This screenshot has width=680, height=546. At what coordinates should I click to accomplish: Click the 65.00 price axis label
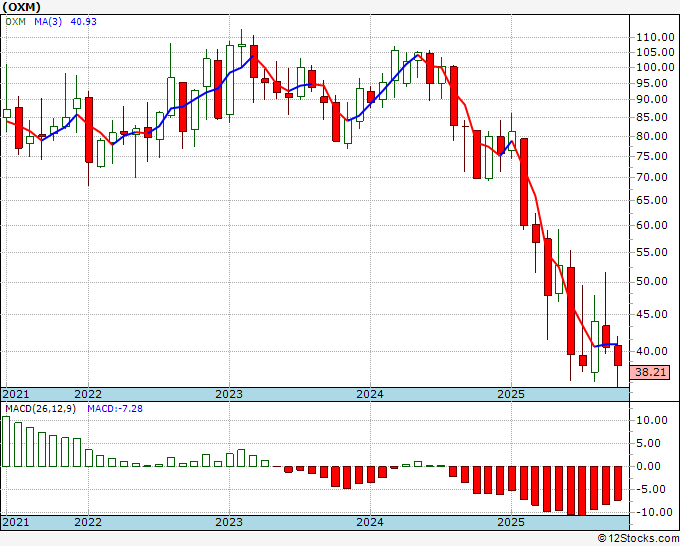(x=651, y=200)
